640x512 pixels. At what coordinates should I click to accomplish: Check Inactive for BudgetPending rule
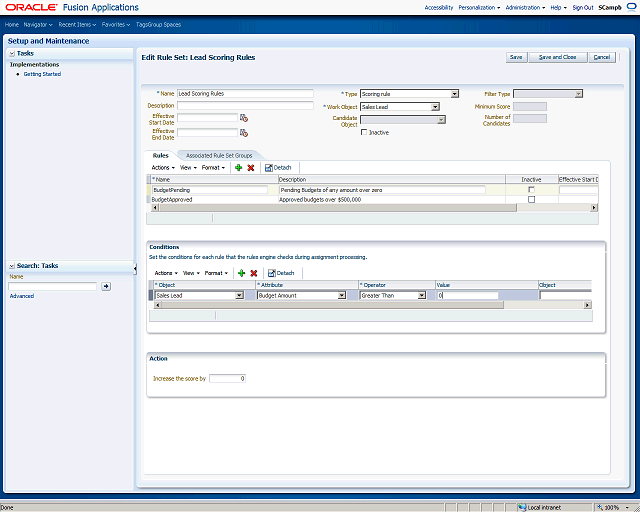coord(531,189)
